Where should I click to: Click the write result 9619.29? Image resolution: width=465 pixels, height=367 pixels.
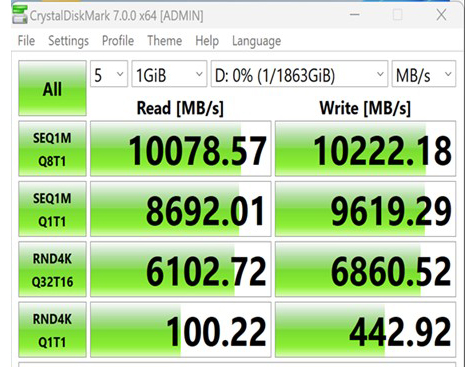coord(365,209)
